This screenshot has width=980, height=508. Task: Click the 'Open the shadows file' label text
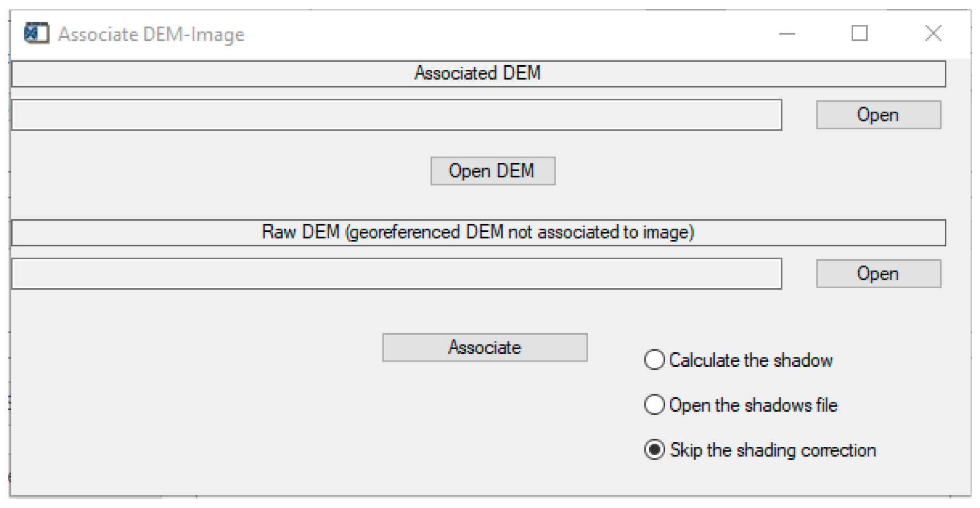coord(753,405)
